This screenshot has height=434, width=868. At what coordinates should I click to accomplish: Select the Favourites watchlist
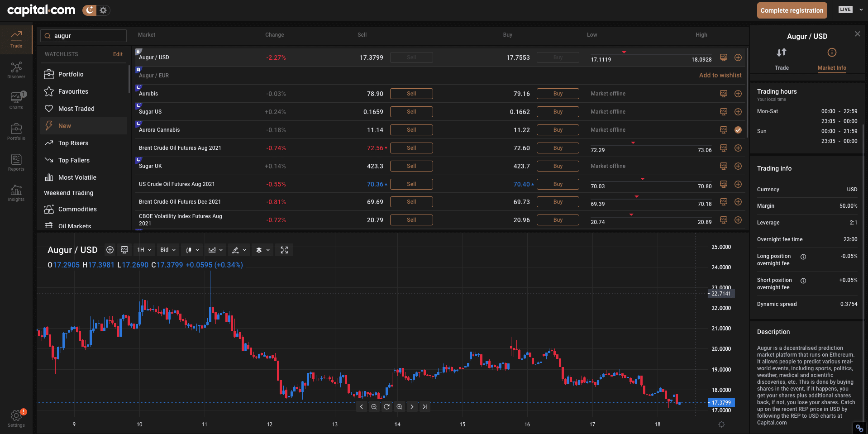click(84, 91)
